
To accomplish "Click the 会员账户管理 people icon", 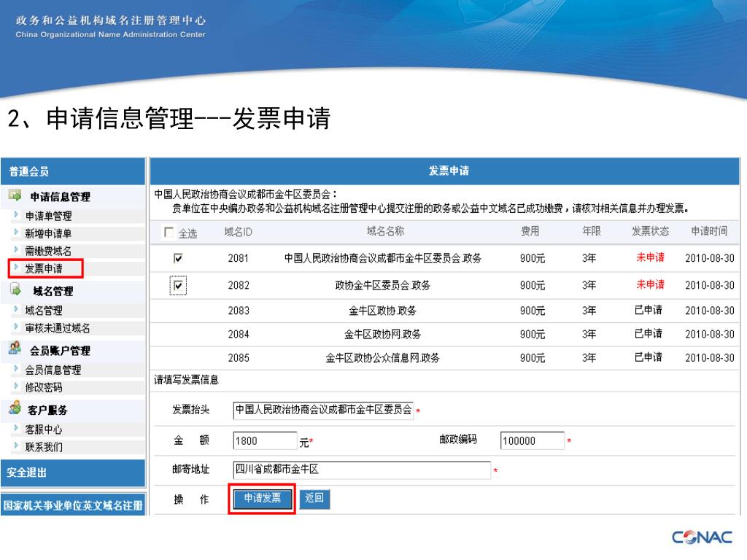I will pyautogui.click(x=15, y=349).
